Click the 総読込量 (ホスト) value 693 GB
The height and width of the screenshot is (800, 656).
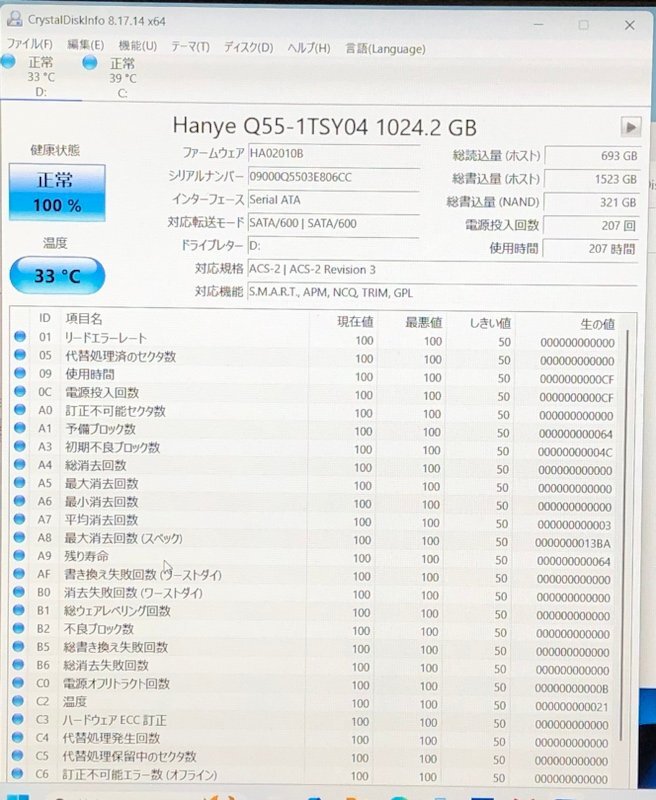tap(592, 156)
